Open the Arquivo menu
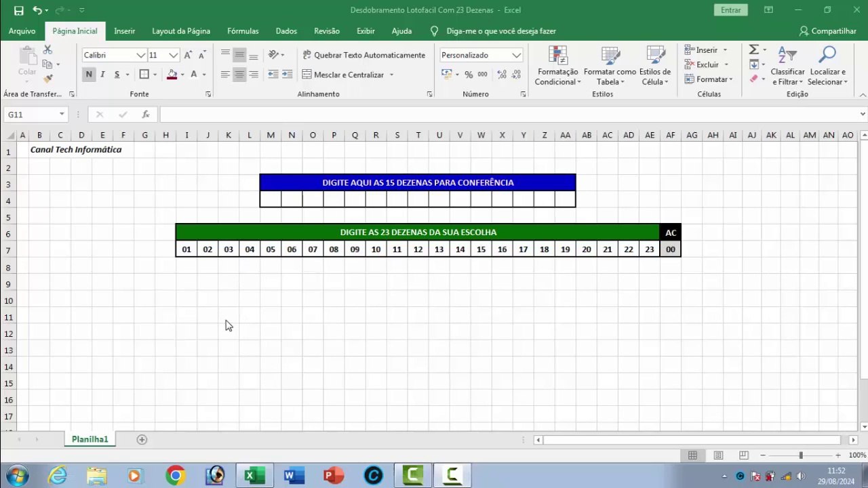The image size is (868, 488). tap(22, 31)
